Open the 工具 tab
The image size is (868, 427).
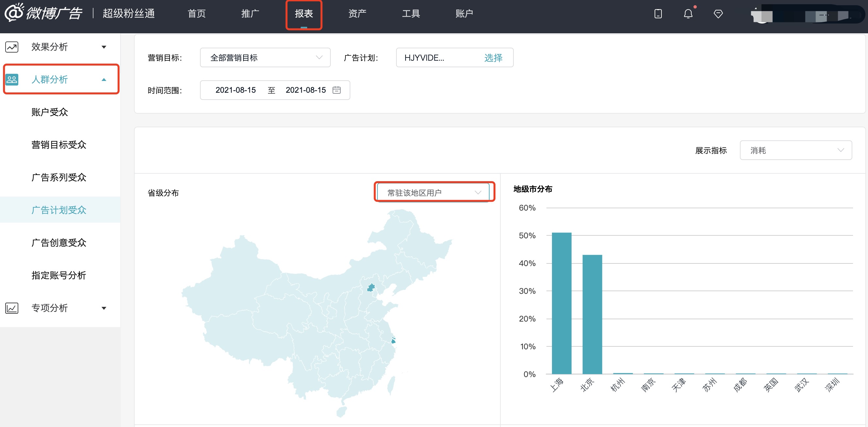coord(411,13)
